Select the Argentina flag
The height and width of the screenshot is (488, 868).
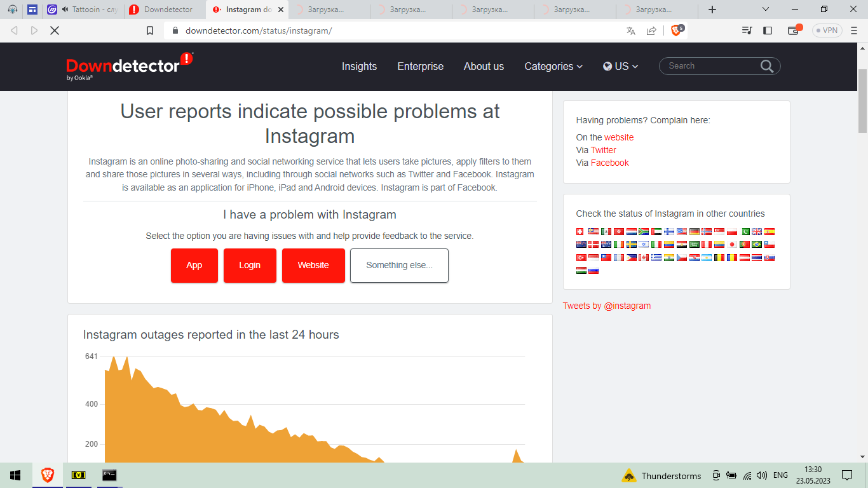[x=707, y=258]
